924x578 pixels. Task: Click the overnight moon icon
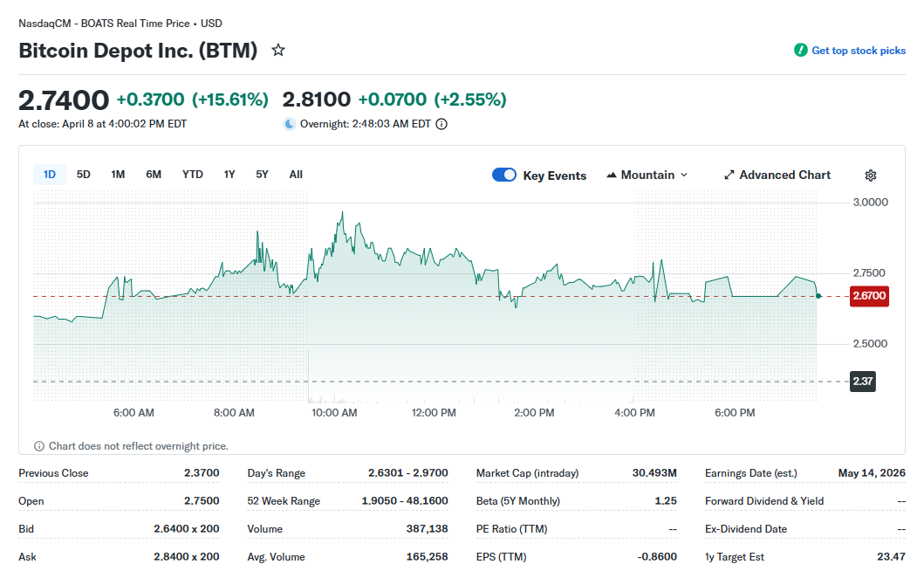[290, 124]
